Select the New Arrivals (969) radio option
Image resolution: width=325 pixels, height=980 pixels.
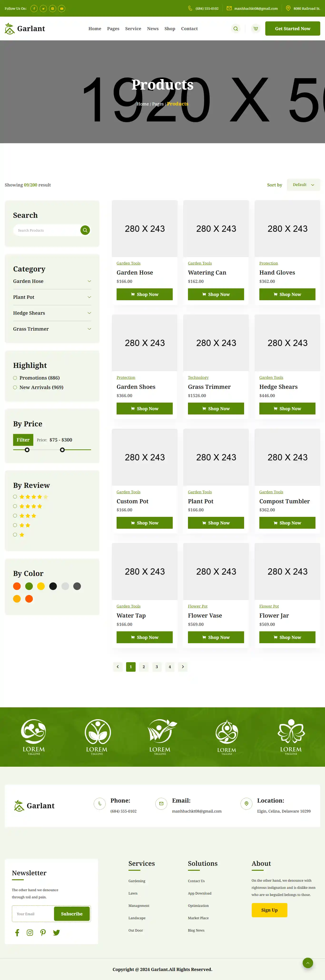(x=15, y=387)
